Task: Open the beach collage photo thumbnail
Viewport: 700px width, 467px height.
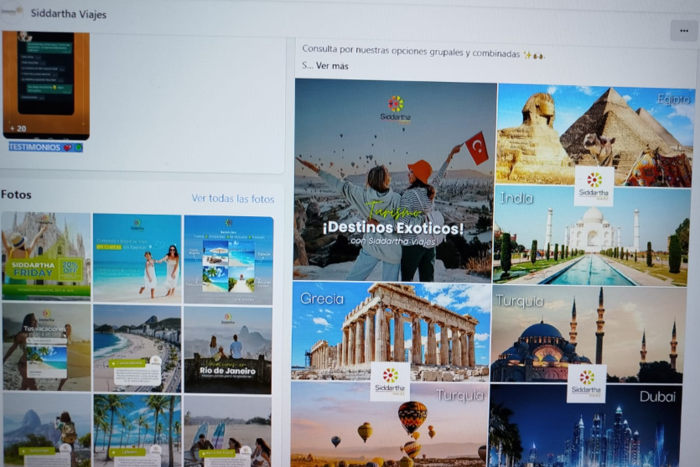Action: point(228,260)
